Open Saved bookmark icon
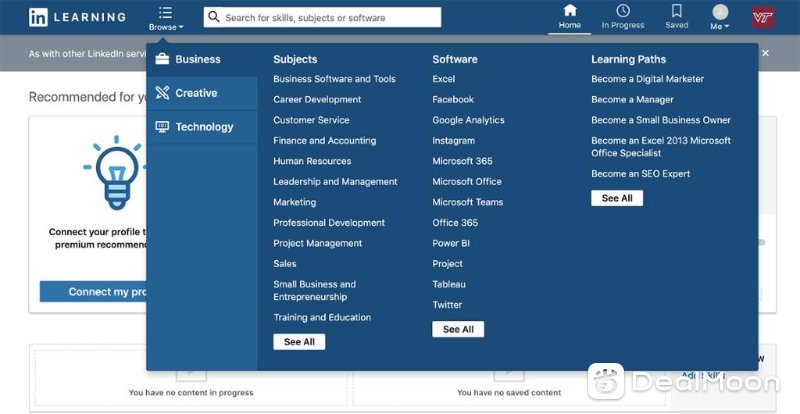 [677, 10]
